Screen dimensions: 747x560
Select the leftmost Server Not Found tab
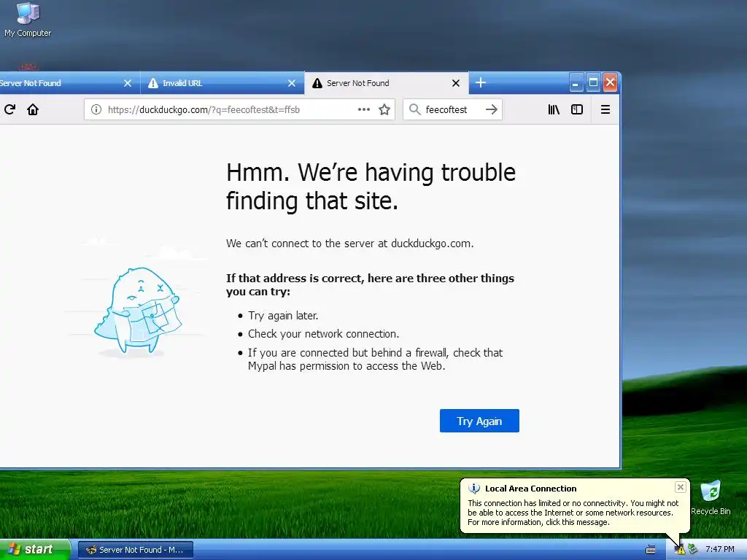pyautogui.click(x=69, y=83)
